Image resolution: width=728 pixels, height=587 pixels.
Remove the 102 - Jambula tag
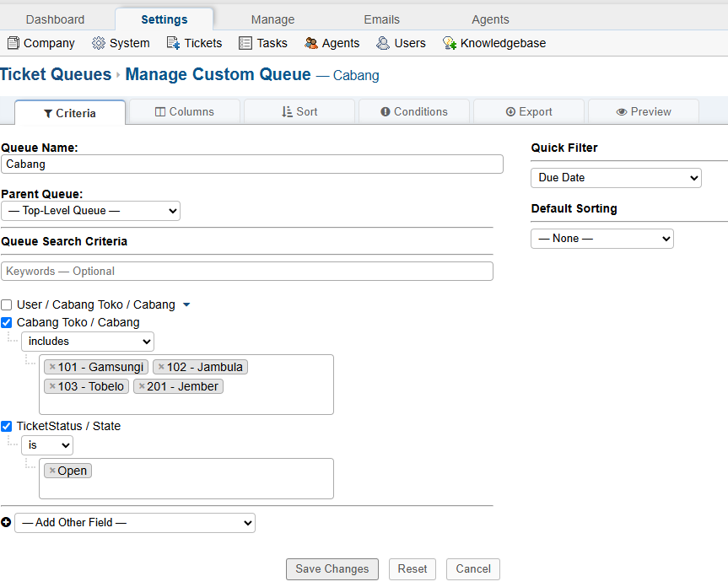tap(161, 368)
